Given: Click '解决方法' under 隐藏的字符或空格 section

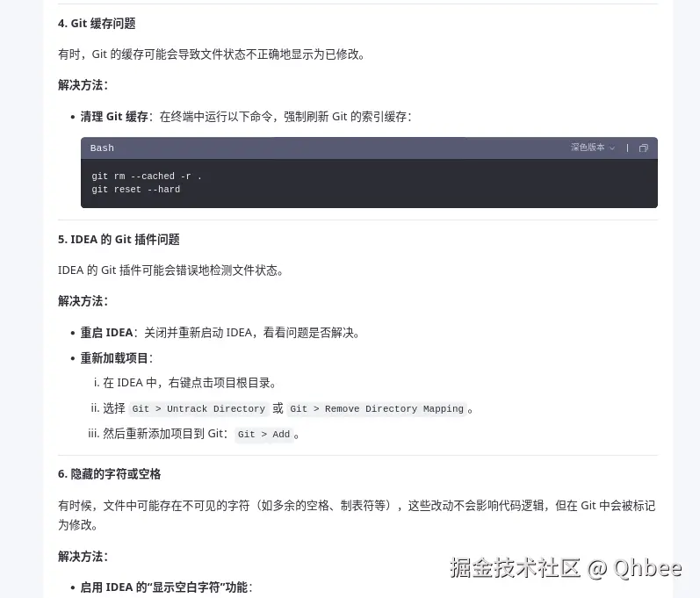Looking at the screenshot, I should 83,557.
